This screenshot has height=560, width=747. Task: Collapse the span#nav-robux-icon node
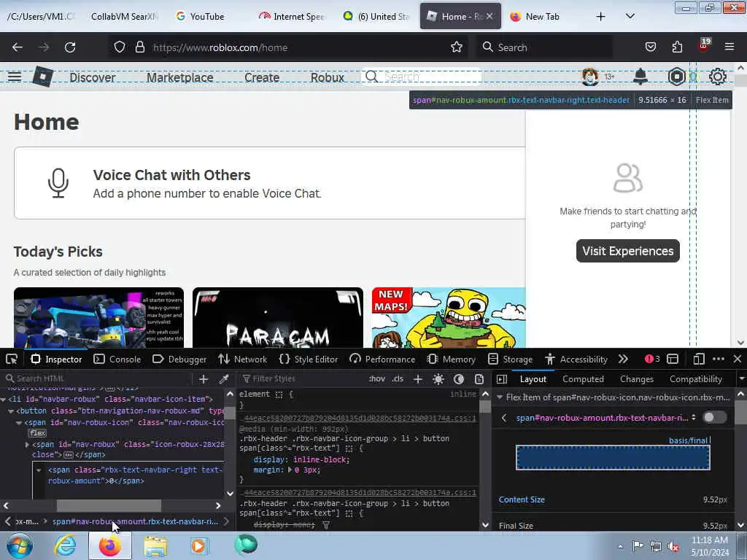(x=18, y=423)
